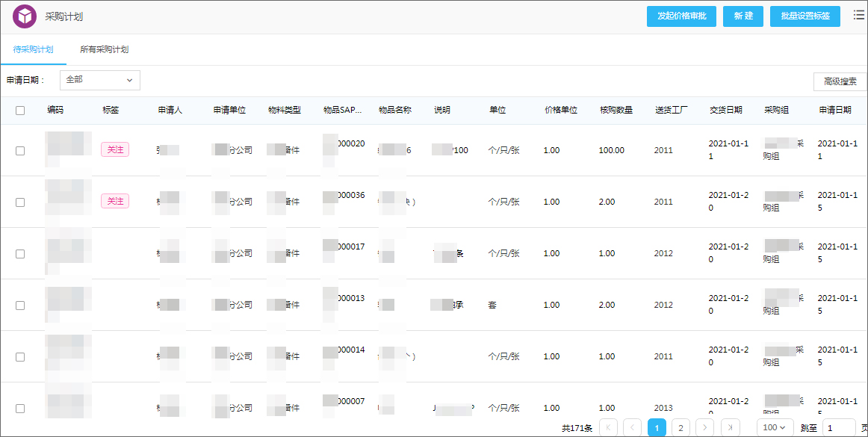
Task: Click the 采购计划 page title
Action: 63,16
